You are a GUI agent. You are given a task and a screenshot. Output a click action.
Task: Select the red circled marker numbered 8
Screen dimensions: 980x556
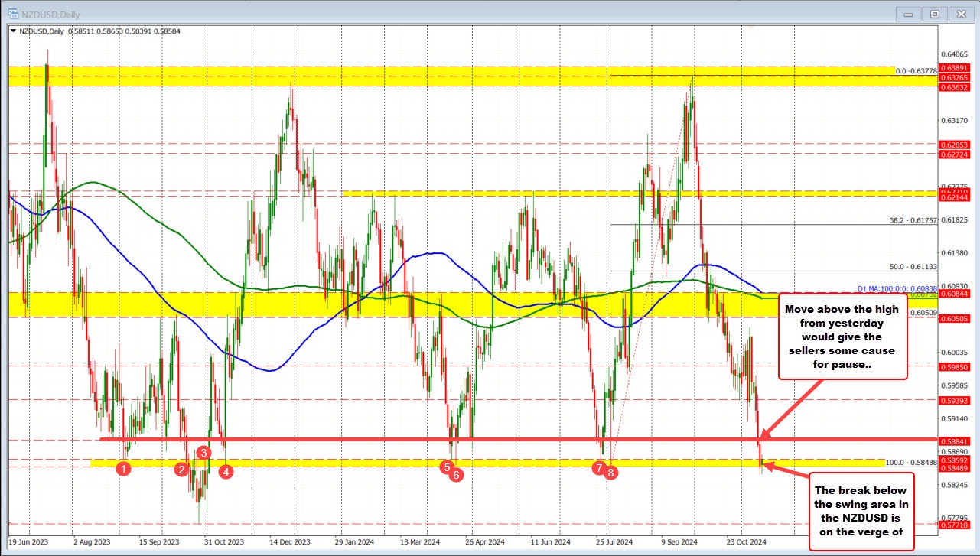point(610,473)
